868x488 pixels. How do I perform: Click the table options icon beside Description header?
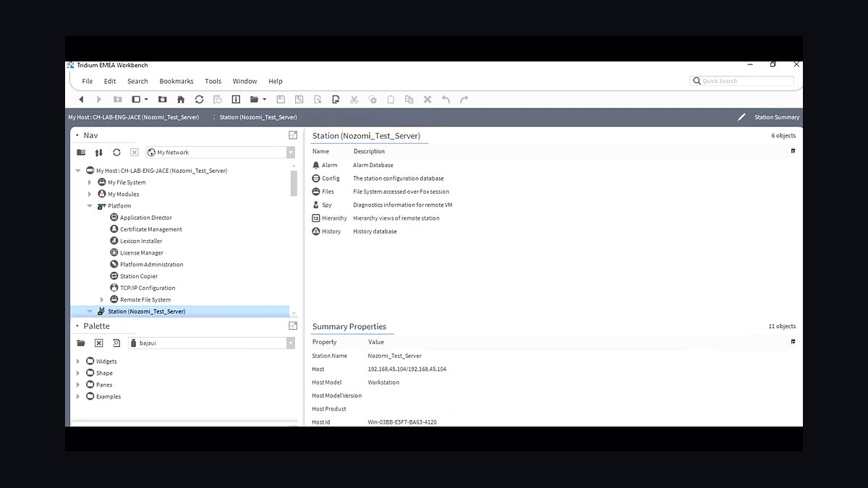click(x=793, y=151)
